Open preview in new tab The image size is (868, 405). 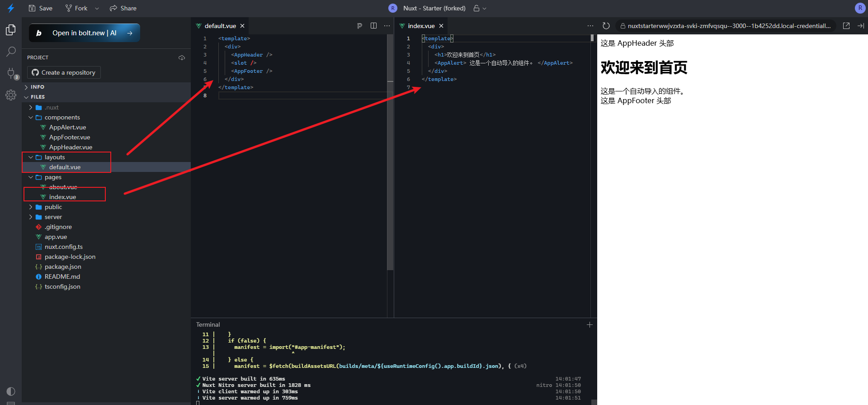coord(846,26)
